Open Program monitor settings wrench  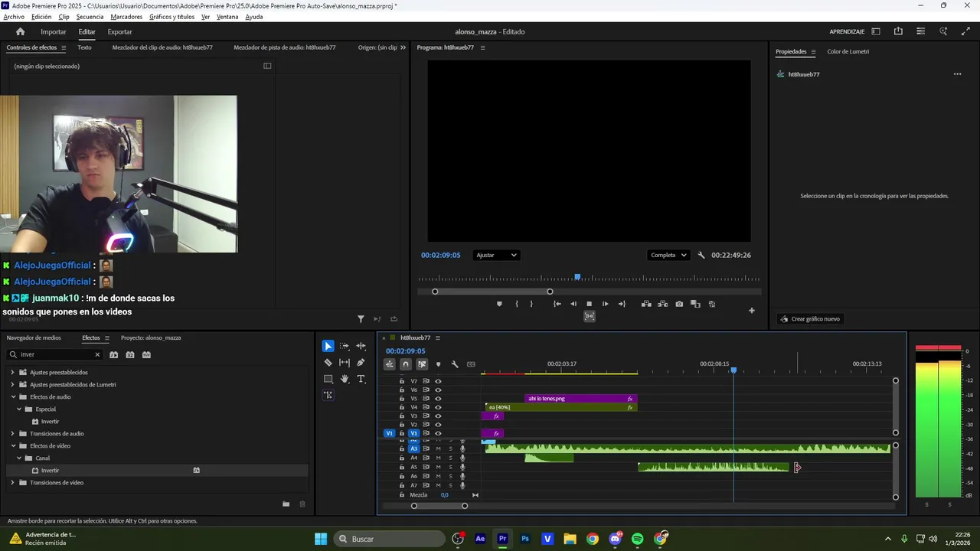pos(701,255)
